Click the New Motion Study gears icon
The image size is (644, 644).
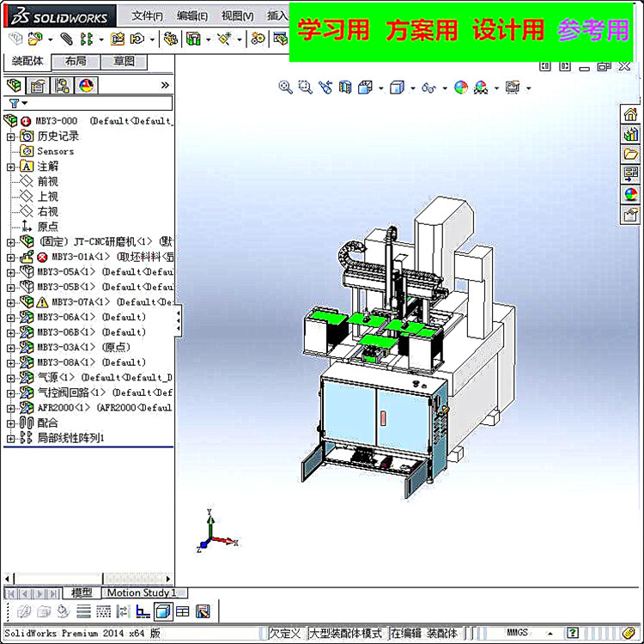(x=258, y=39)
